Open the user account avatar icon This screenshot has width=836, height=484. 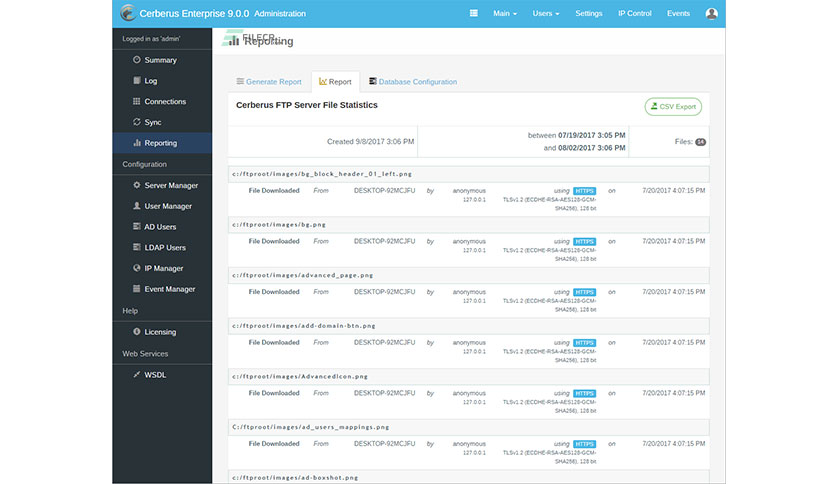711,14
